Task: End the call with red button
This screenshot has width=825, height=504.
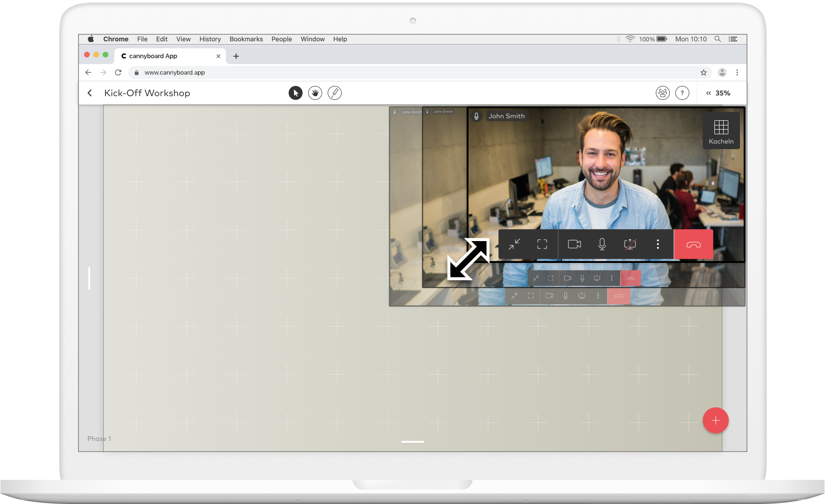Action: tap(693, 244)
